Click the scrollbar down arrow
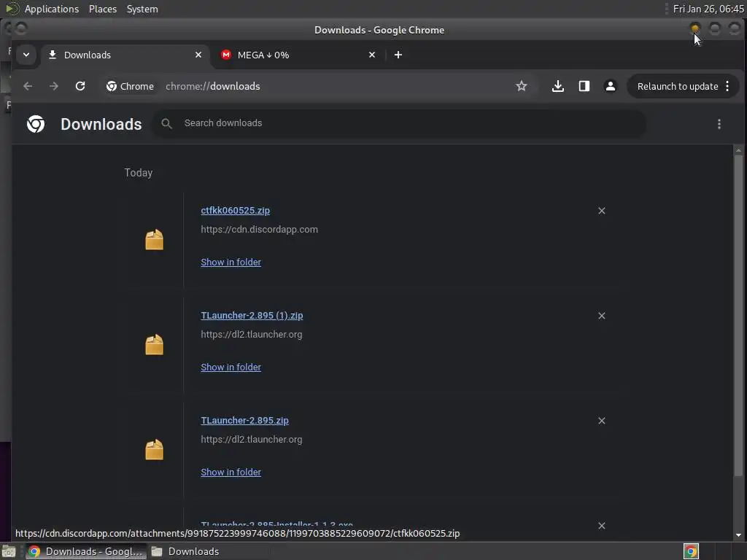747x560 pixels. coord(738,534)
